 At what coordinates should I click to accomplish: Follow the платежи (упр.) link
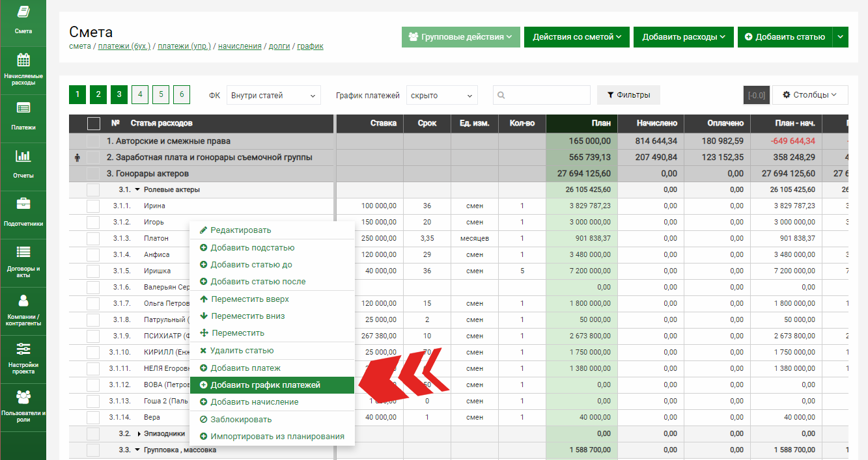coord(185,46)
